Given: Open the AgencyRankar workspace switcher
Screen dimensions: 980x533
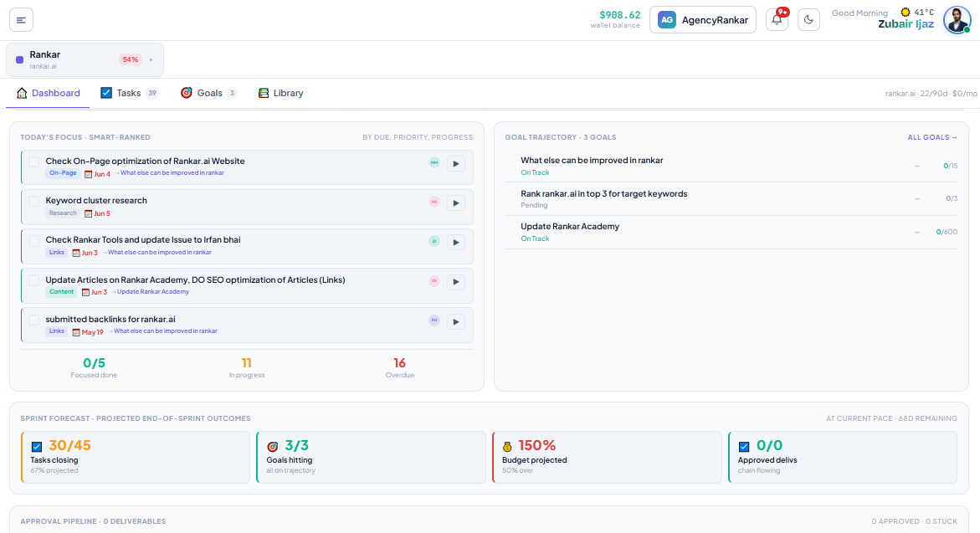Looking at the screenshot, I should click(702, 20).
